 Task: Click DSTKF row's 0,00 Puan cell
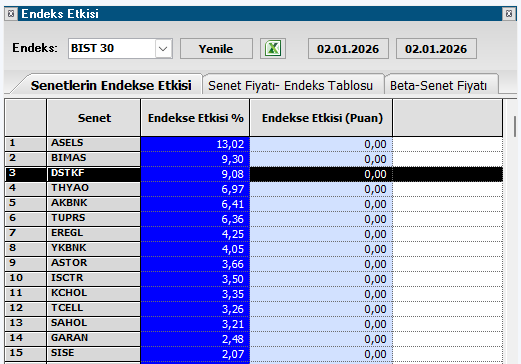[321, 174]
